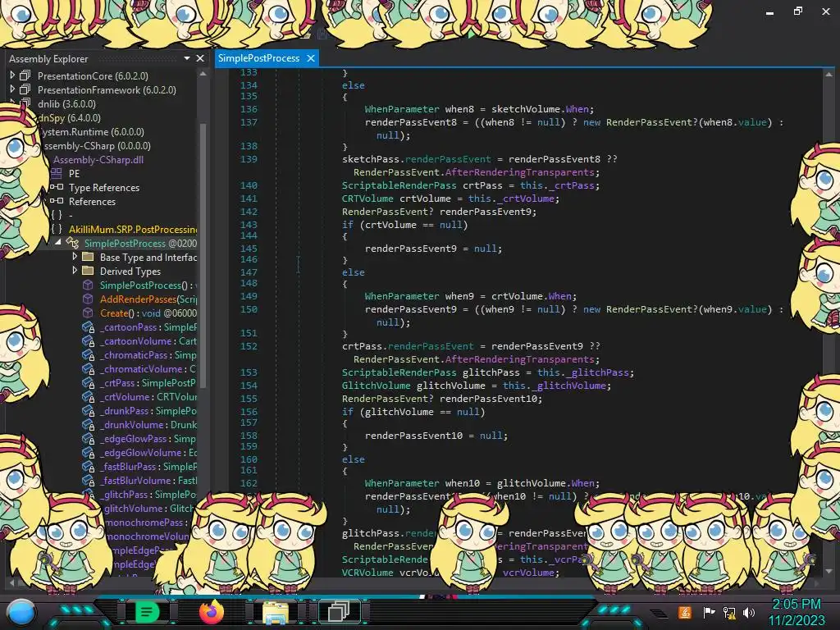This screenshot has width=840, height=630.
Task: Click the Create() method icon
Action: (88, 313)
